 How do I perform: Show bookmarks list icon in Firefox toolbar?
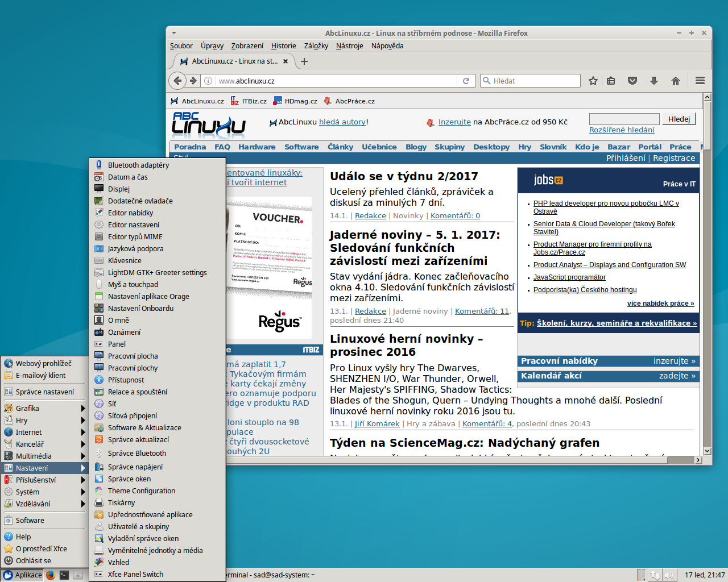(611, 81)
